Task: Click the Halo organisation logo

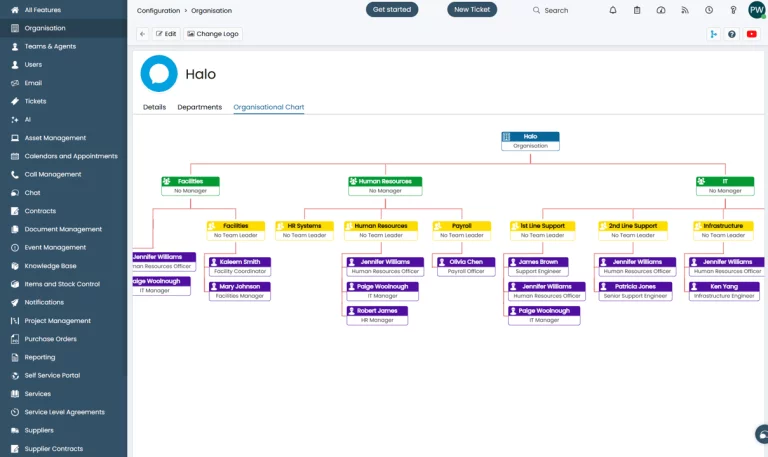Action: (x=158, y=74)
